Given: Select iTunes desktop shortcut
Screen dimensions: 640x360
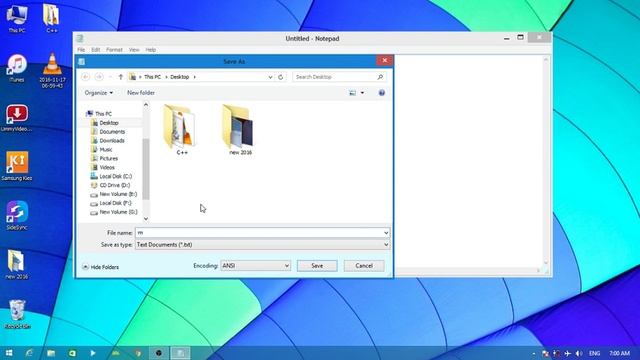Looking at the screenshot, I should coord(17,68).
